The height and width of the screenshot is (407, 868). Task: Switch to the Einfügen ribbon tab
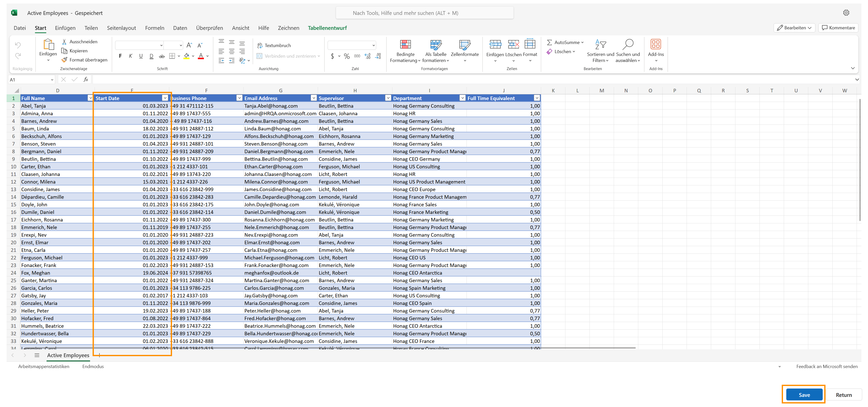(65, 28)
